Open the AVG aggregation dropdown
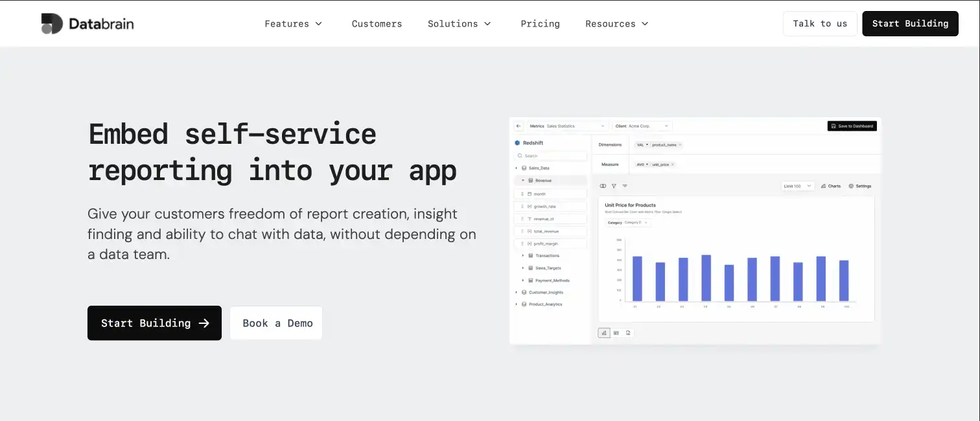 (x=642, y=165)
